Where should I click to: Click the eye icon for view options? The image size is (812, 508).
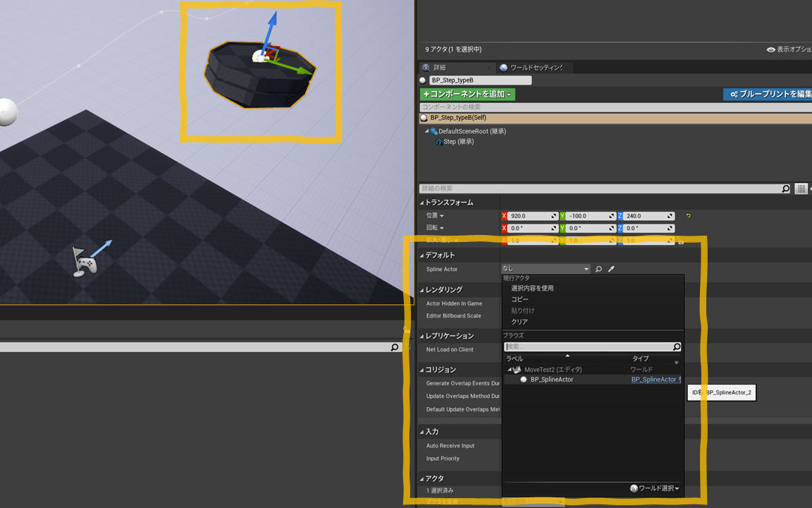pyautogui.click(x=770, y=50)
